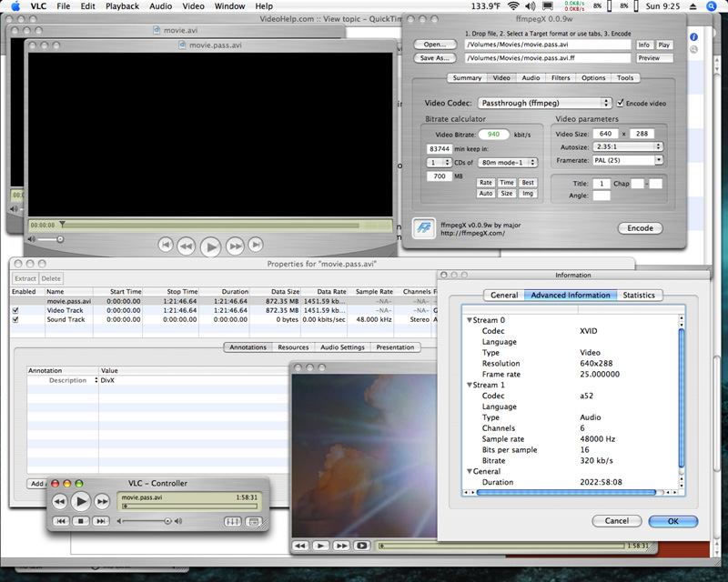Skip to end in QuickTime player

(x=256, y=245)
